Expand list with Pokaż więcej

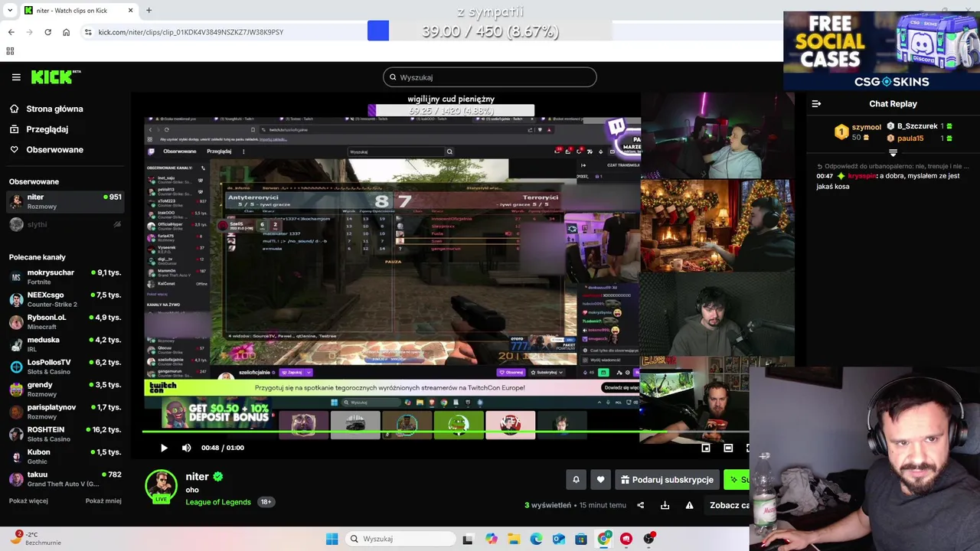(x=28, y=500)
